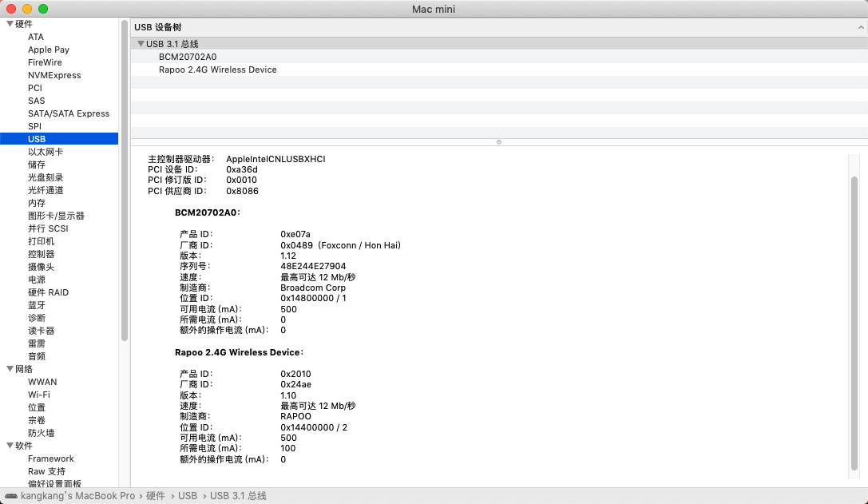
Task: Show 图形卡/显示器 information
Action: click(56, 216)
